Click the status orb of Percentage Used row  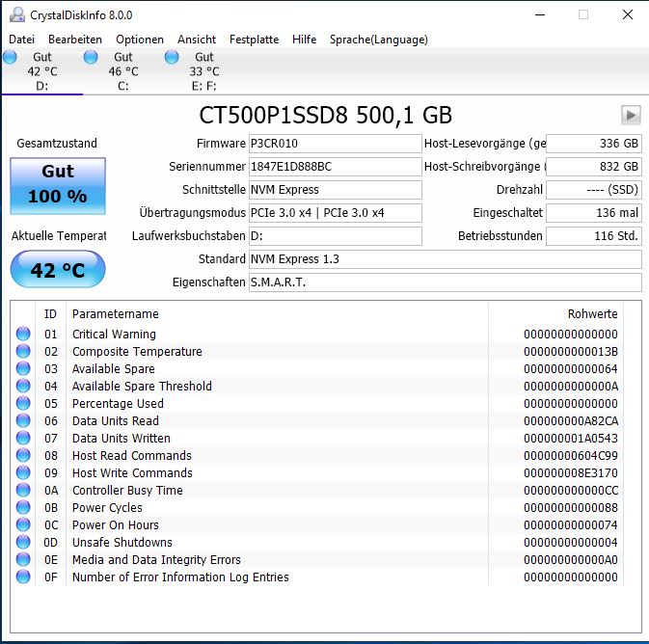point(23,403)
